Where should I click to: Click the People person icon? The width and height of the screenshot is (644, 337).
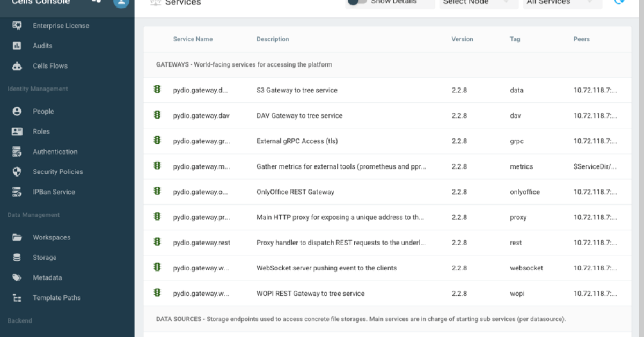[17, 112]
